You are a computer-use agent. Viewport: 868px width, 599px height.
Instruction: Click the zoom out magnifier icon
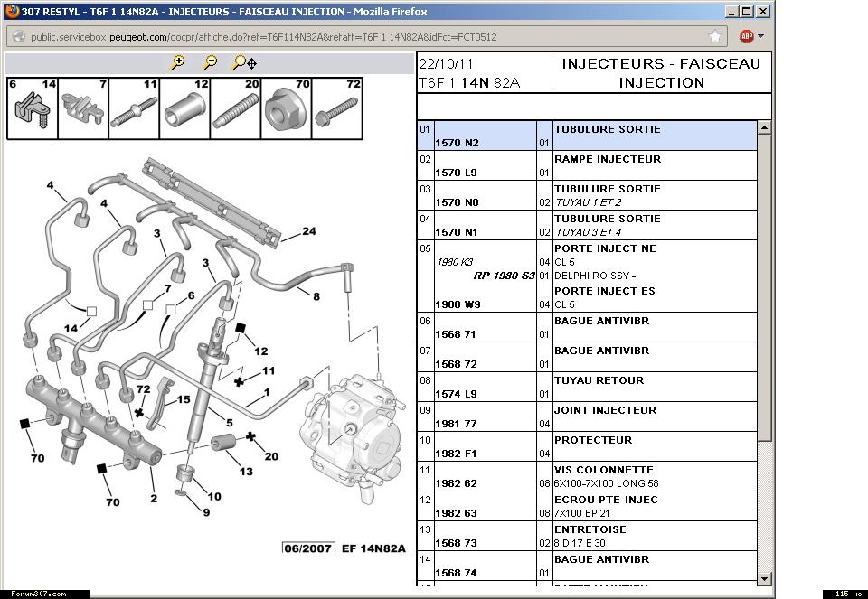(210, 62)
